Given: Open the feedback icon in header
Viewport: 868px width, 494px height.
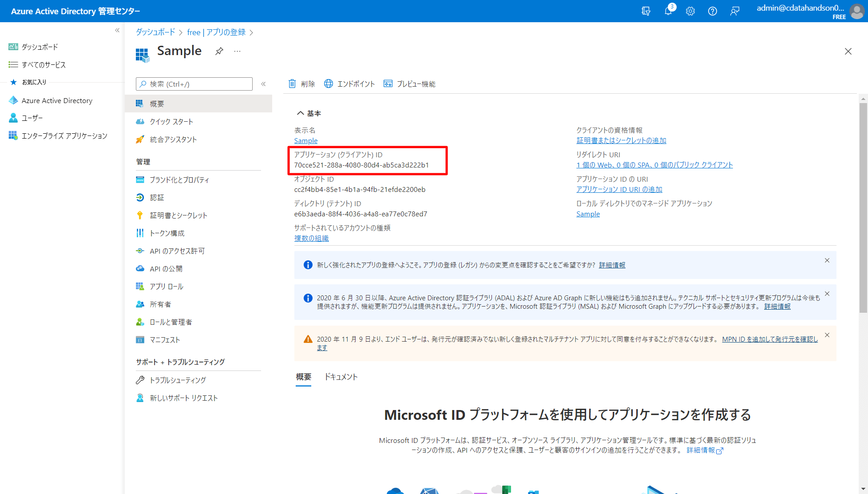Looking at the screenshot, I should point(734,11).
